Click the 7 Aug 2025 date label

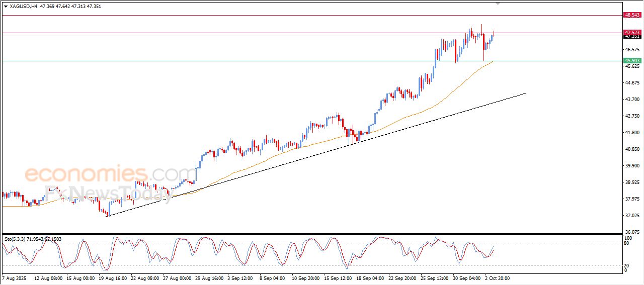click(x=15, y=277)
